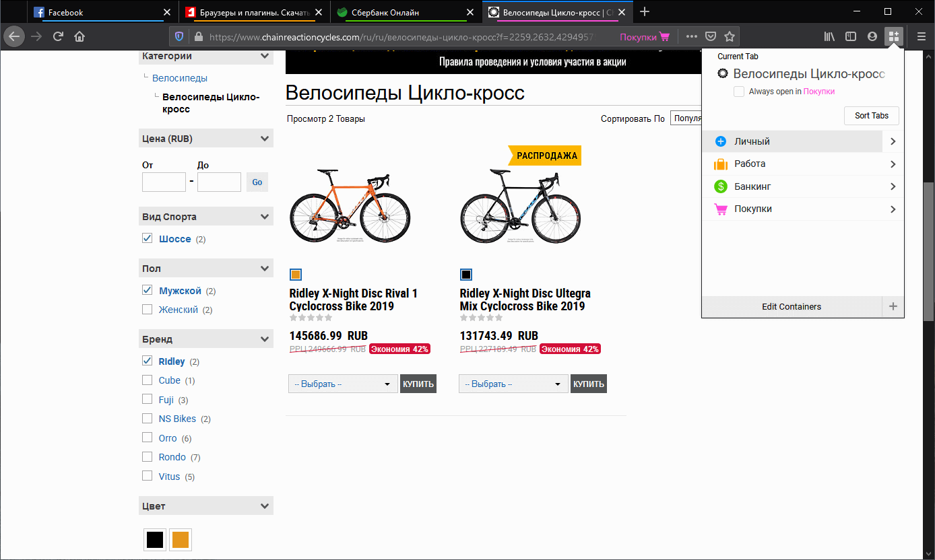Collapse the Цвет filter section
Image resolution: width=935 pixels, height=560 pixels.
[x=265, y=506]
